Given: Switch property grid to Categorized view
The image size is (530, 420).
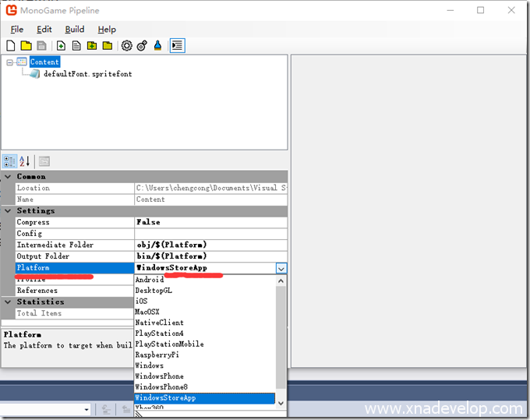Looking at the screenshot, I should pyautogui.click(x=9, y=161).
